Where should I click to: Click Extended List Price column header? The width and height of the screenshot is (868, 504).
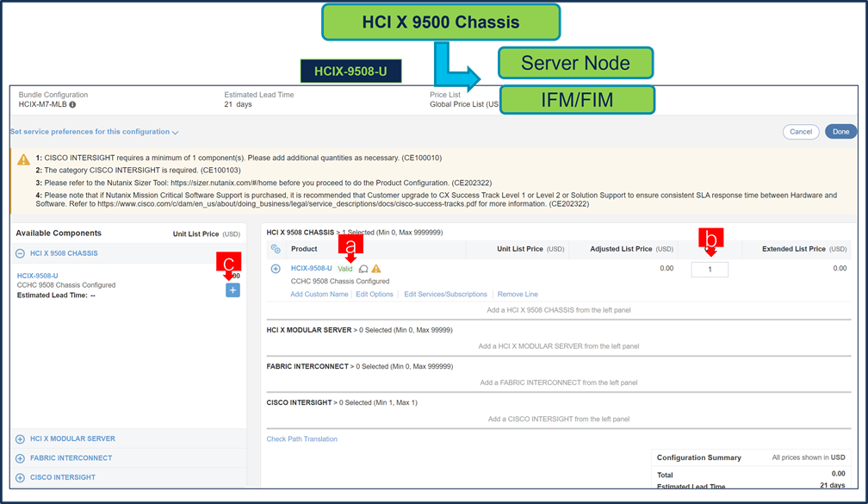point(804,249)
